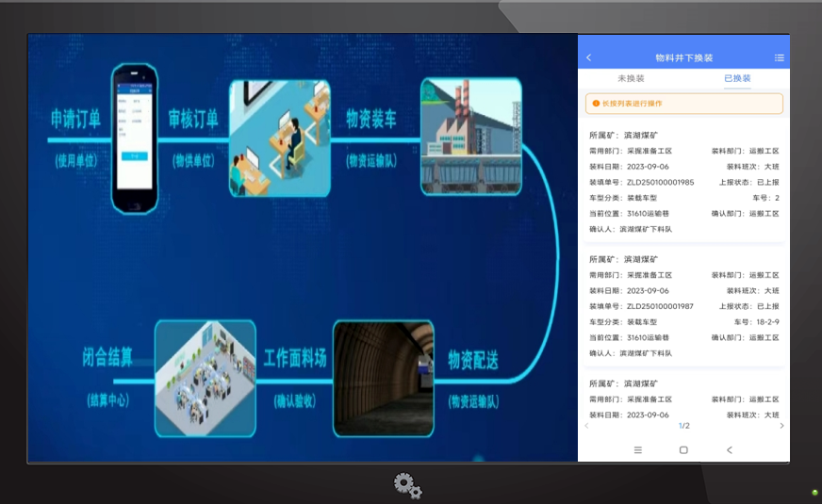The image size is (822, 504).
Task: Click the office floor illustration for 闭合结算
Action: [x=205, y=379]
